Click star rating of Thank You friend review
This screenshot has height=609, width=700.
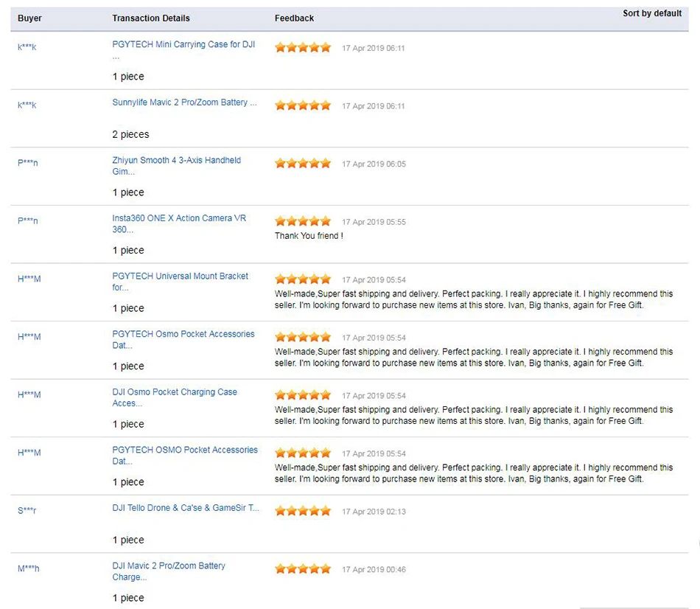[303, 221]
